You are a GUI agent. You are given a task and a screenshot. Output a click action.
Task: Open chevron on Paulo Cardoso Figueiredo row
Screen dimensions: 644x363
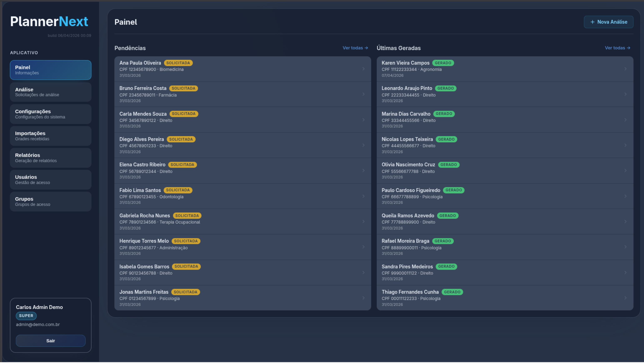point(625,196)
